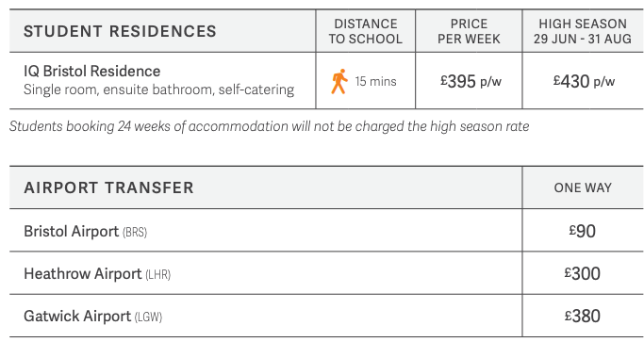This screenshot has height=342, width=644.
Task: Click the £300 Heathrow transfer price
Action: 583,273
